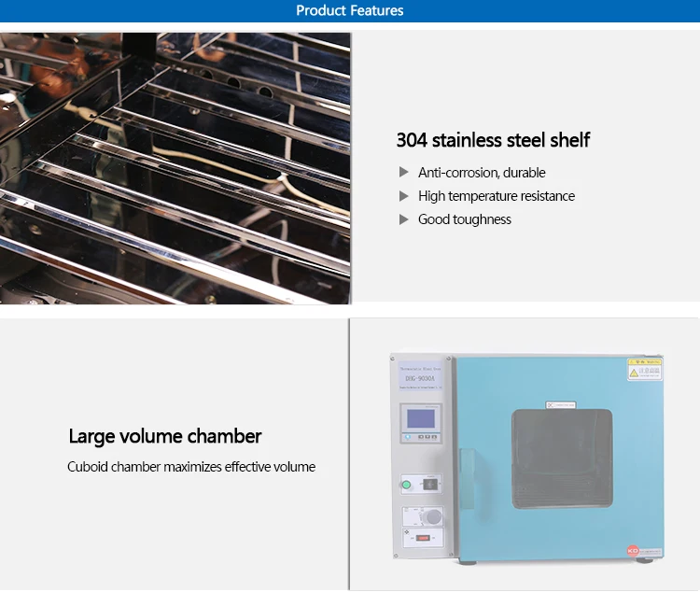This screenshot has height=592, width=700.
Task: Click the arrow bullet beside Anti-corrosion, durable
Action: pyautogui.click(x=404, y=172)
